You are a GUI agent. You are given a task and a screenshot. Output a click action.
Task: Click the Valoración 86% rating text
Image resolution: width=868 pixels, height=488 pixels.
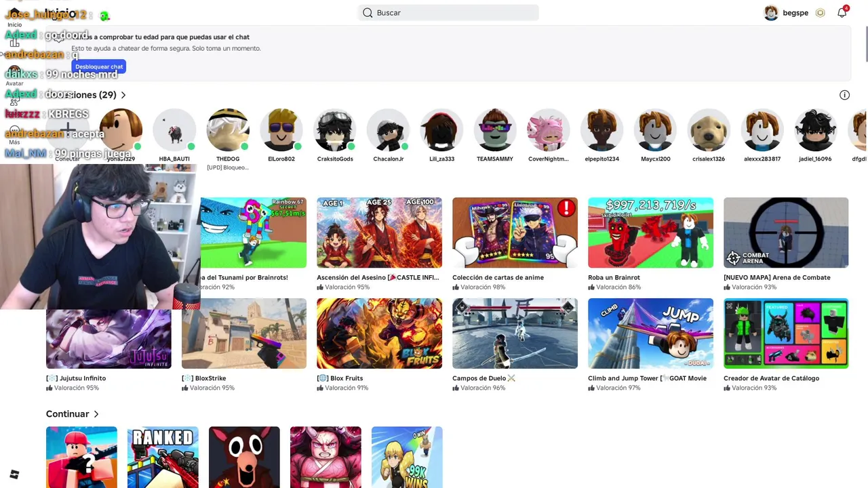(618, 287)
